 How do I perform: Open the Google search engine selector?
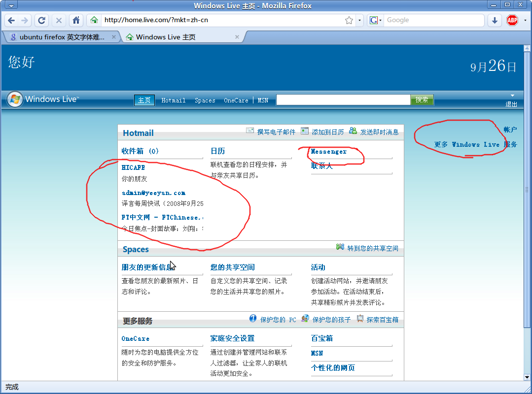point(375,20)
